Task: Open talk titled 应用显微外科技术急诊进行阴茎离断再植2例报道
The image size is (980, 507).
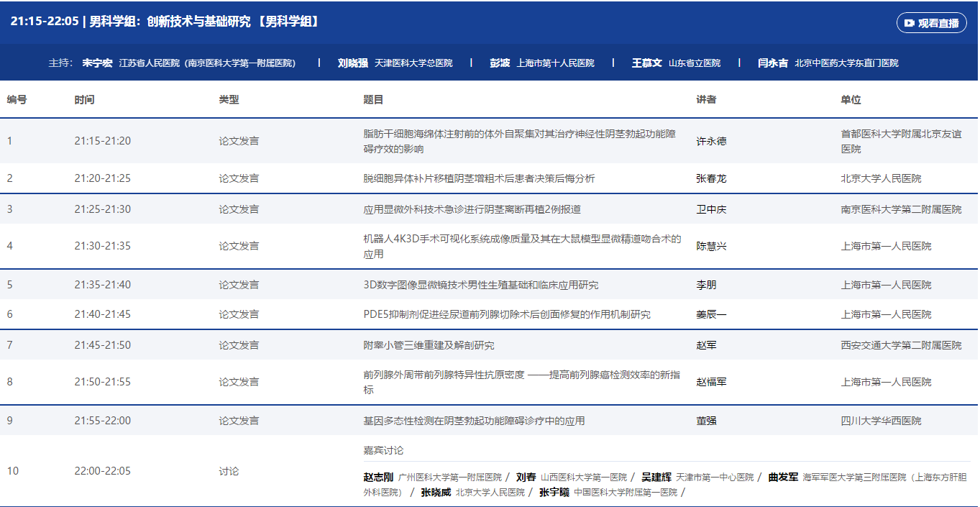Action: click(472, 209)
